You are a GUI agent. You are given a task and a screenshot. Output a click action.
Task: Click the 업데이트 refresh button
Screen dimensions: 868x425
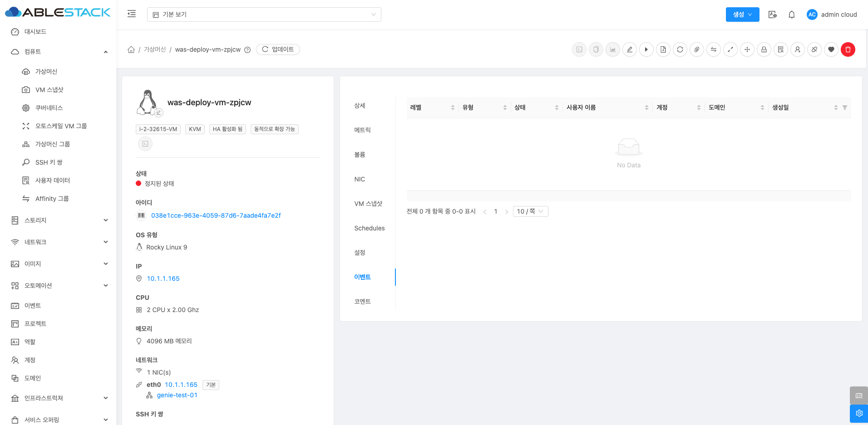tap(278, 49)
